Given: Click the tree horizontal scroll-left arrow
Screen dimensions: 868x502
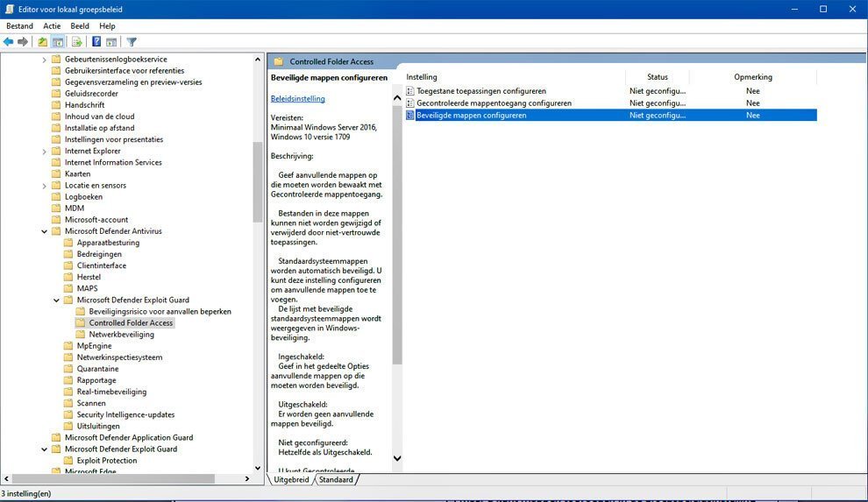Looking at the screenshot, I should click(6, 478).
